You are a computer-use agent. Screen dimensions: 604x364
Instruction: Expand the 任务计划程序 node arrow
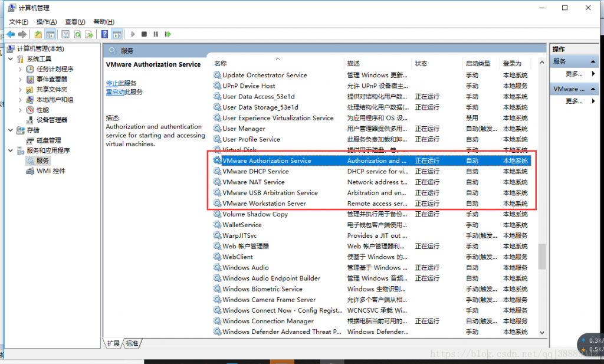(20, 70)
